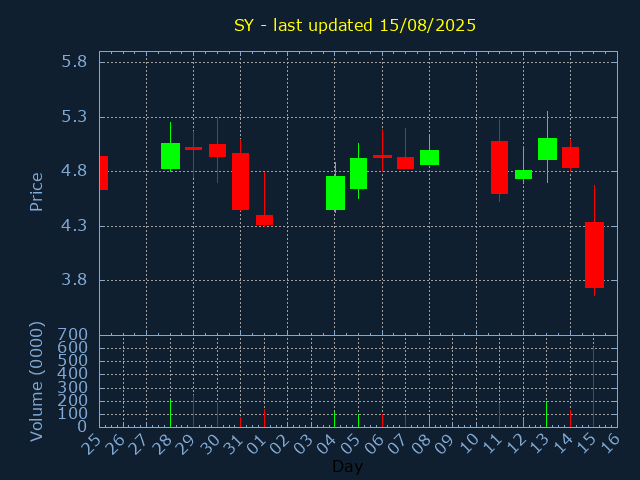Select the green candlestick body on day 08

point(429,158)
